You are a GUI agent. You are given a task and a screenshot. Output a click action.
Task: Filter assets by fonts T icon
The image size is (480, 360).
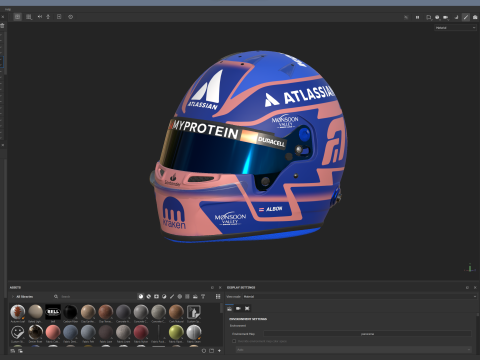(x=203, y=296)
